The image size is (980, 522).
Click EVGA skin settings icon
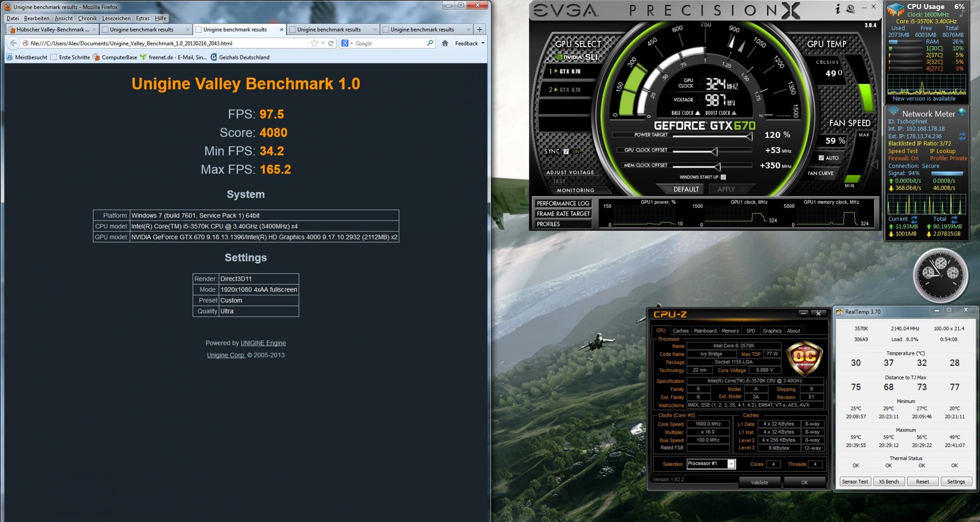click(851, 9)
